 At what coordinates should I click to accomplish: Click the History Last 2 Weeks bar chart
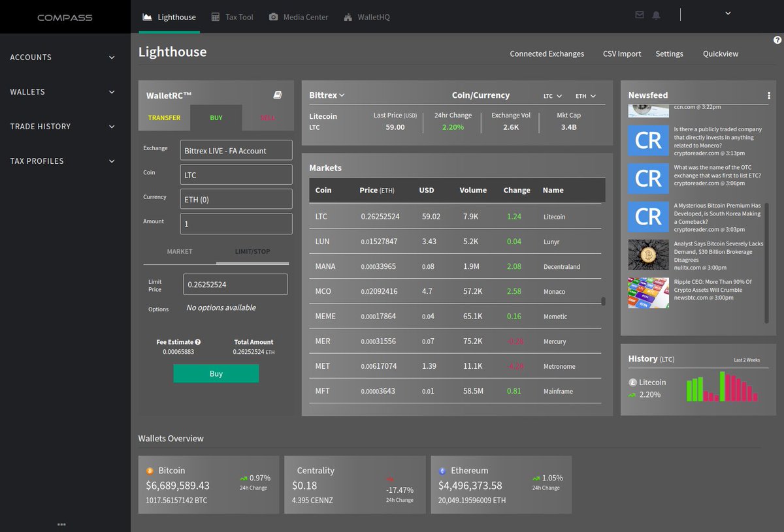(x=723, y=386)
